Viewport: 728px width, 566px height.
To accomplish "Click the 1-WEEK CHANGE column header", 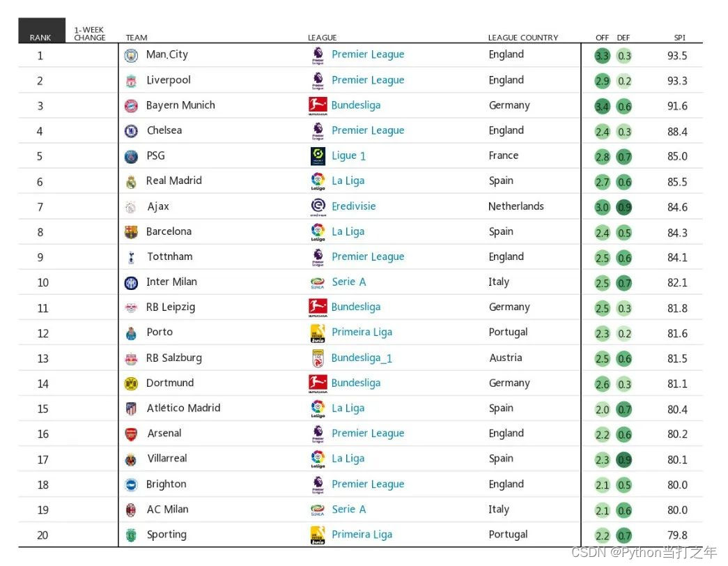I will pos(90,33).
